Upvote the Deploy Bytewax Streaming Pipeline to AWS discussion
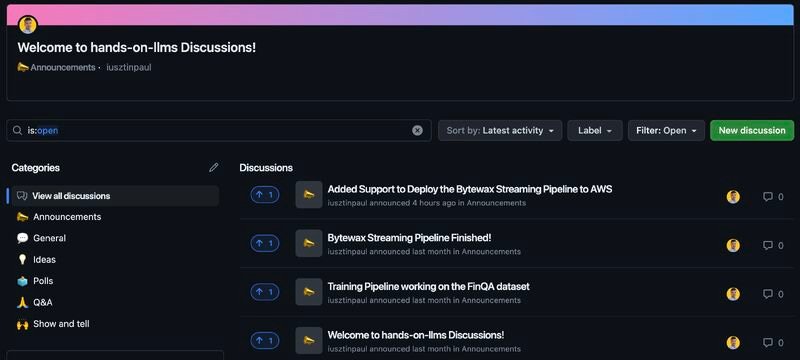 (x=265, y=195)
